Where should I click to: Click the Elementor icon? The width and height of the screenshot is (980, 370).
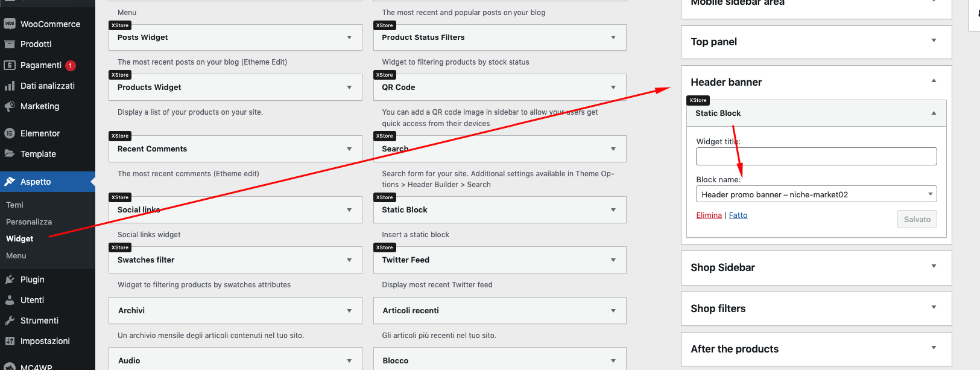(x=10, y=133)
